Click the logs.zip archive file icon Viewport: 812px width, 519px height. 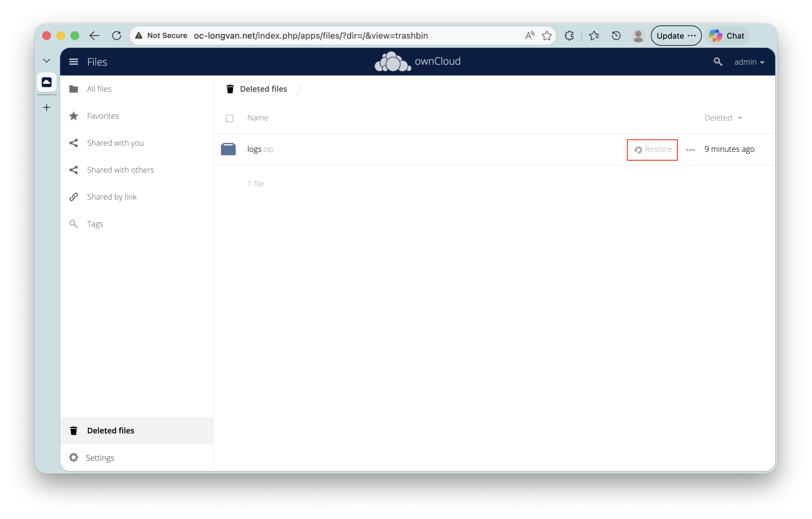228,149
